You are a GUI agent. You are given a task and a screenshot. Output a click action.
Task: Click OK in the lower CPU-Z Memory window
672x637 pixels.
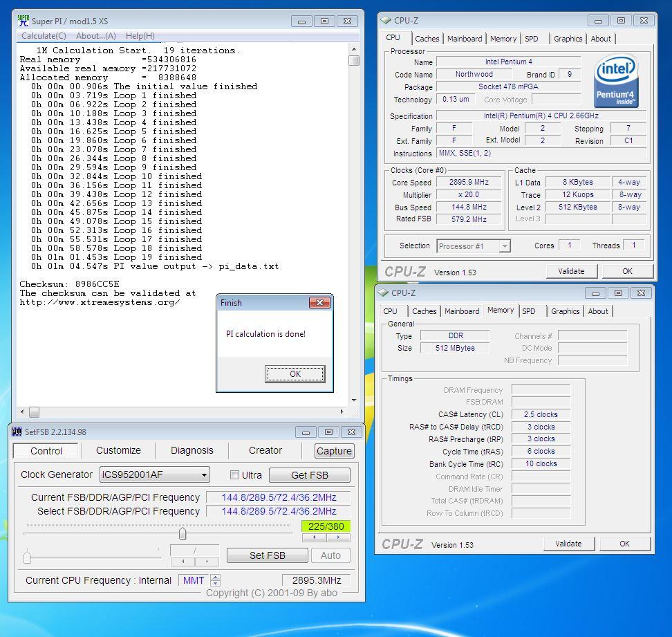click(x=625, y=544)
